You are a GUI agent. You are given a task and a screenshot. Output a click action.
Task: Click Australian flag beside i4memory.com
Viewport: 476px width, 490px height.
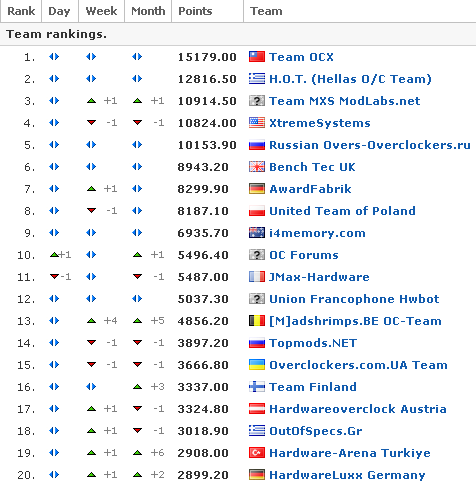(x=257, y=233)
